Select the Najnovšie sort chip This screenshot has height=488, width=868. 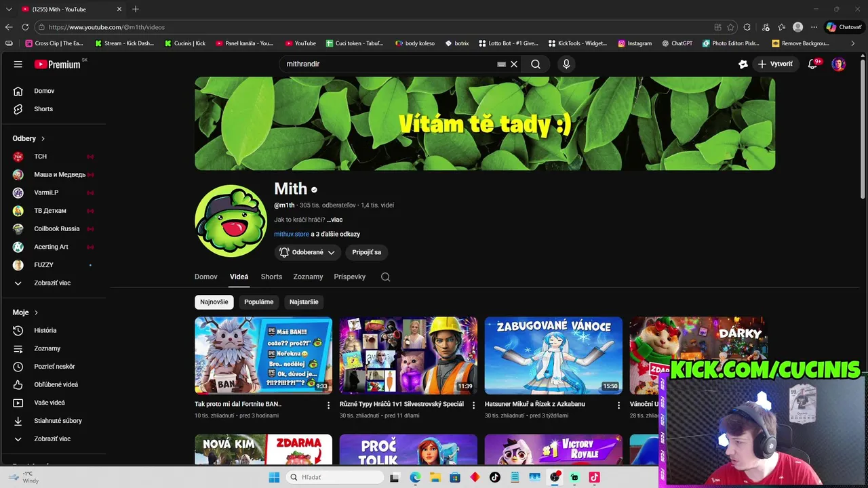(x=214, y=302)
